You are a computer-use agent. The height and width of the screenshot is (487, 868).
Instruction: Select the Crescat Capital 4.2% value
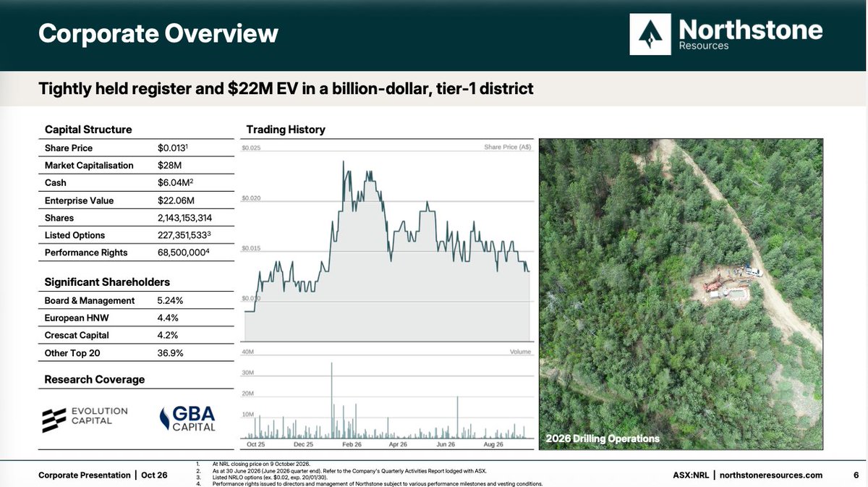[168, 335]
